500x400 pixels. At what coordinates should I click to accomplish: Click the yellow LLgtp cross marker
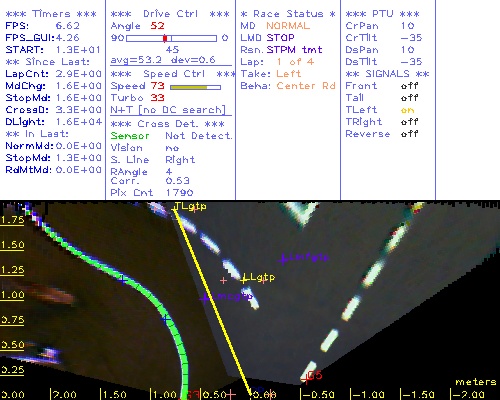pyautogui.click(x=244, y=279)
